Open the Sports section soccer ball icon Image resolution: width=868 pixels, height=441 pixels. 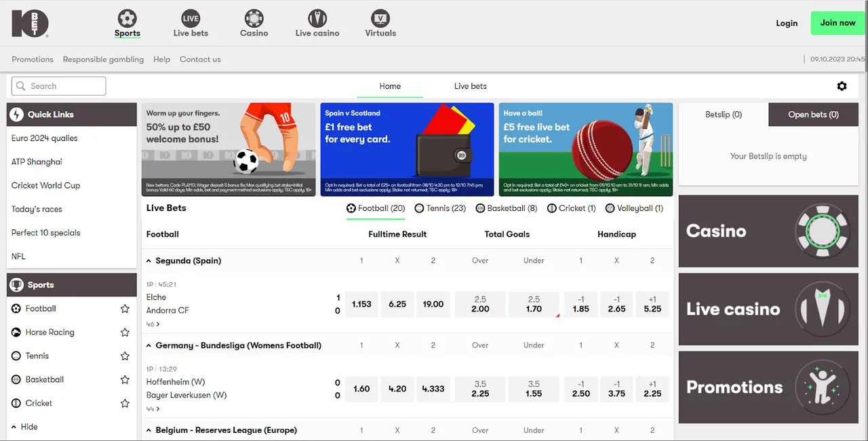127,18
